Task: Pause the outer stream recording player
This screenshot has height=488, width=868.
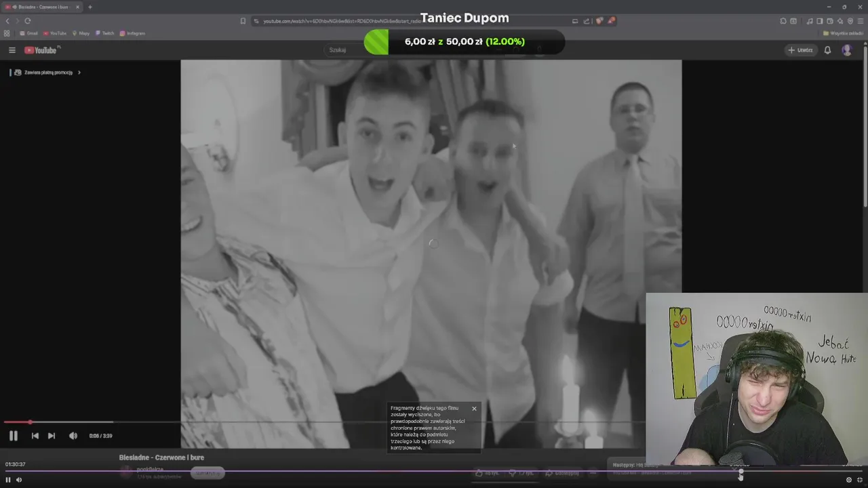Action: click(x=8, y=480)
